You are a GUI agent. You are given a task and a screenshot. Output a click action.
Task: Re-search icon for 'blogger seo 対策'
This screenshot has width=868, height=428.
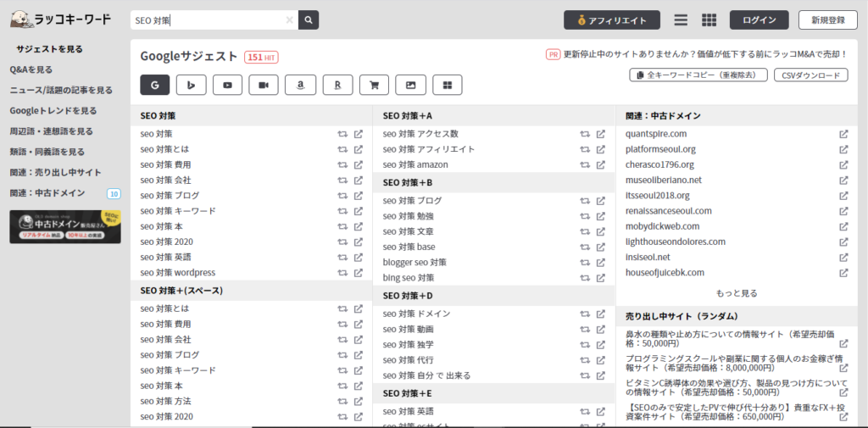[585, 263]
